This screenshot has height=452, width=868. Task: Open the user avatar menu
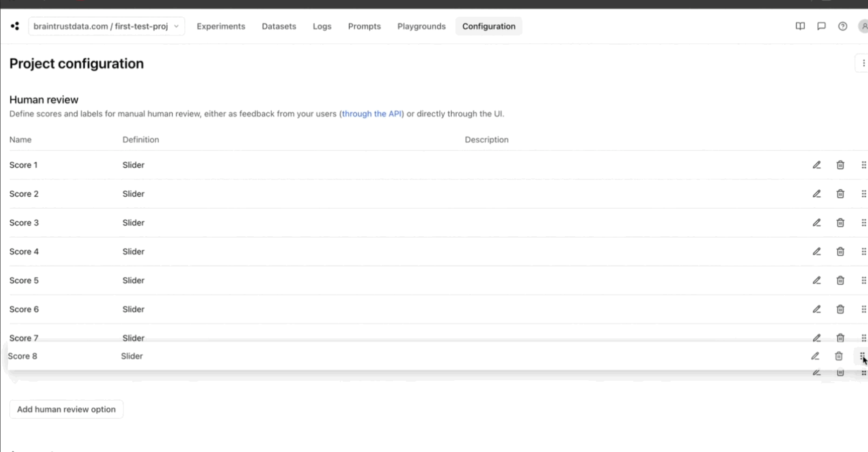(863, 26)
